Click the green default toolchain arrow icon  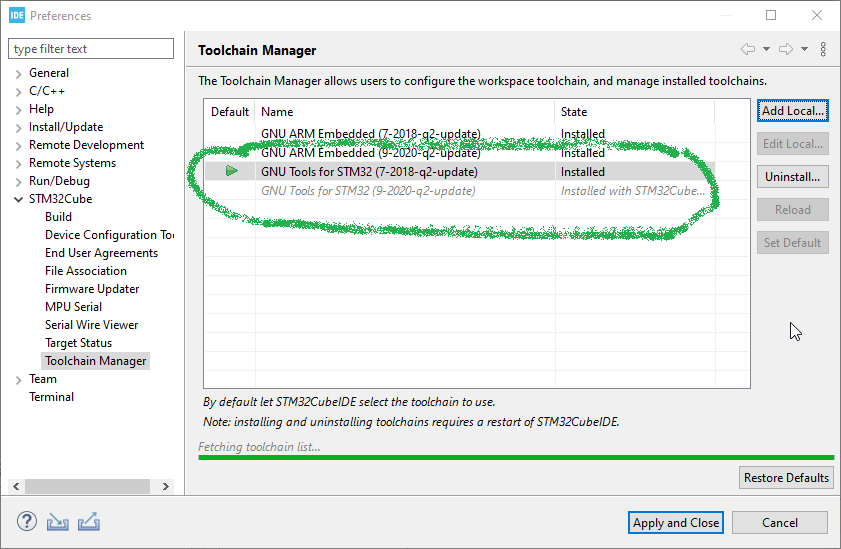(x=232, y=171)
